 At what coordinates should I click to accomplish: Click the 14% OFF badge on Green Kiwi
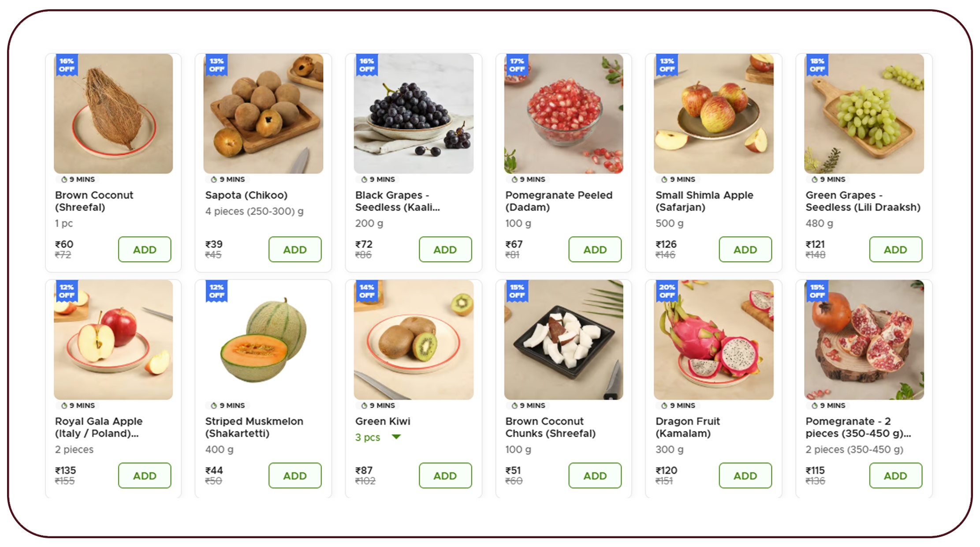366,292
